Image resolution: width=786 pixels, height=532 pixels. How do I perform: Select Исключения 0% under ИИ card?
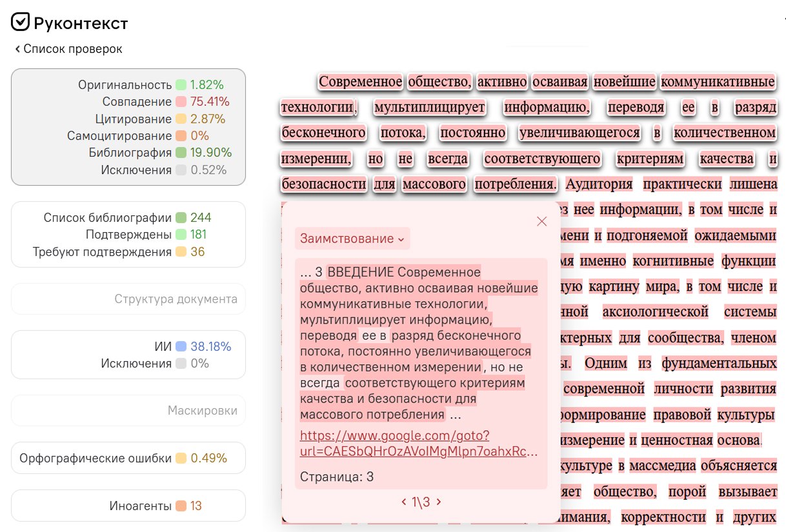pyautogui.click(x=155, y=364)
